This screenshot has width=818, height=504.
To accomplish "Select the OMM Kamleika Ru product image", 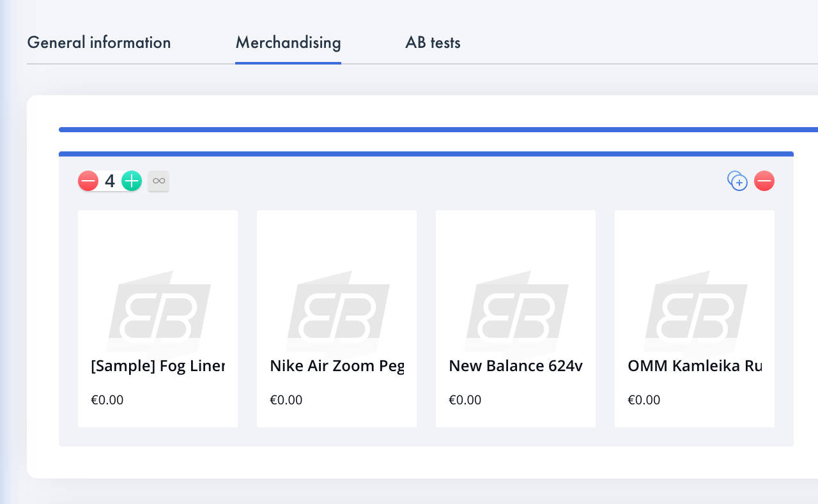I will point(695,313).
